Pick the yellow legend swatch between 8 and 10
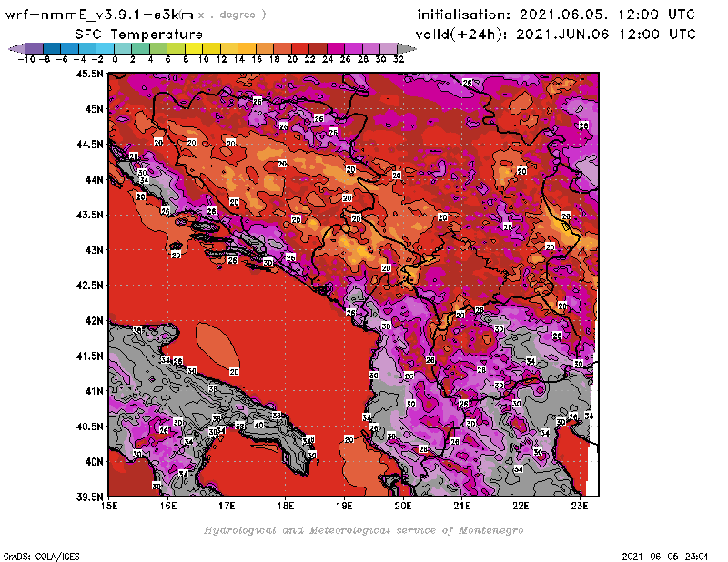Image resolution: width=728 pixels, height=562 pixels. pyautogui.click(x=194, y=49)
